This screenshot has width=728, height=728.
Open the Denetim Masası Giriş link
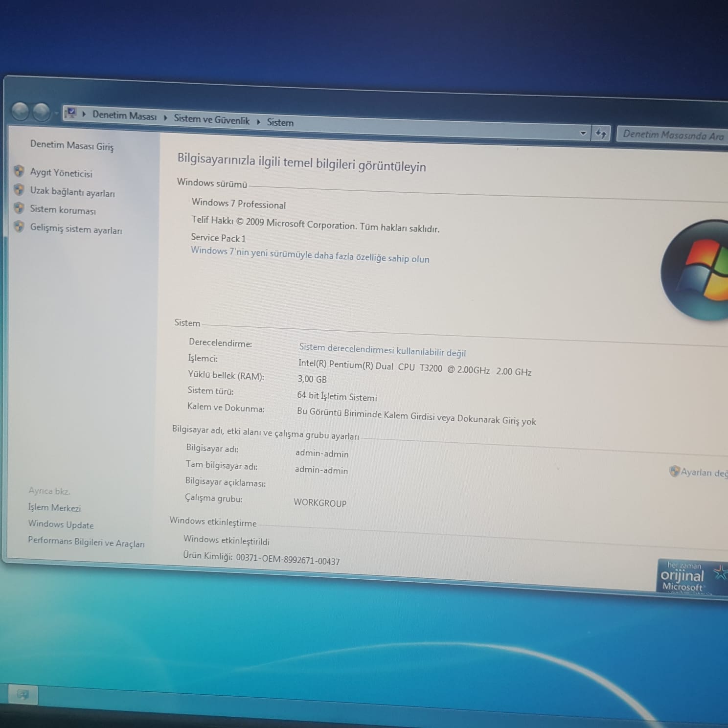[72, 145]
